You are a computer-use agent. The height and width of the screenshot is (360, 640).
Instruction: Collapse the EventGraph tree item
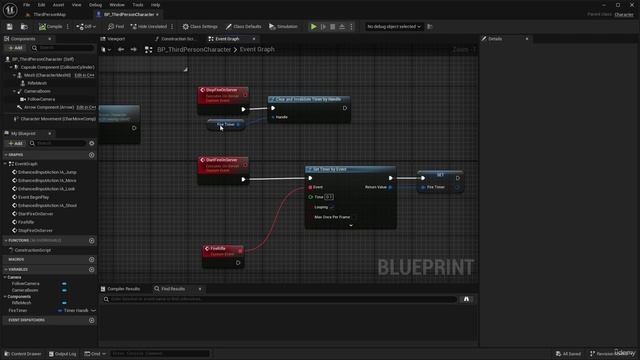coord(5,164)
